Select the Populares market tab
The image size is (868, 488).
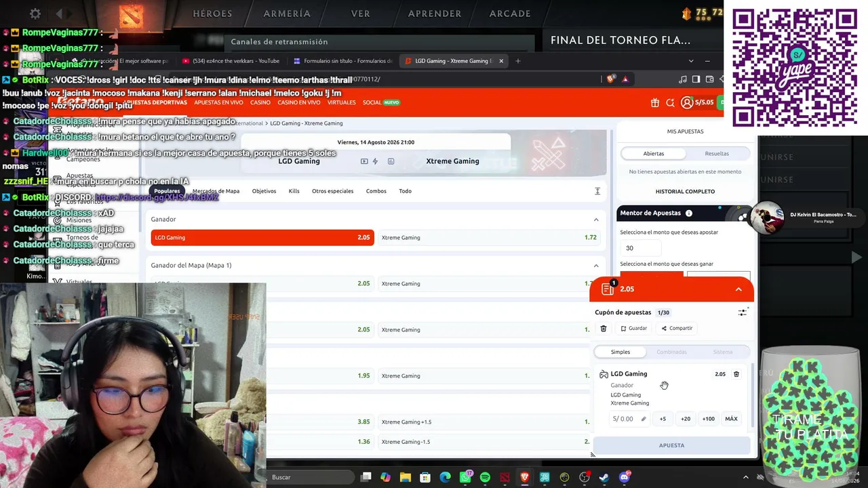click(167, 191)
